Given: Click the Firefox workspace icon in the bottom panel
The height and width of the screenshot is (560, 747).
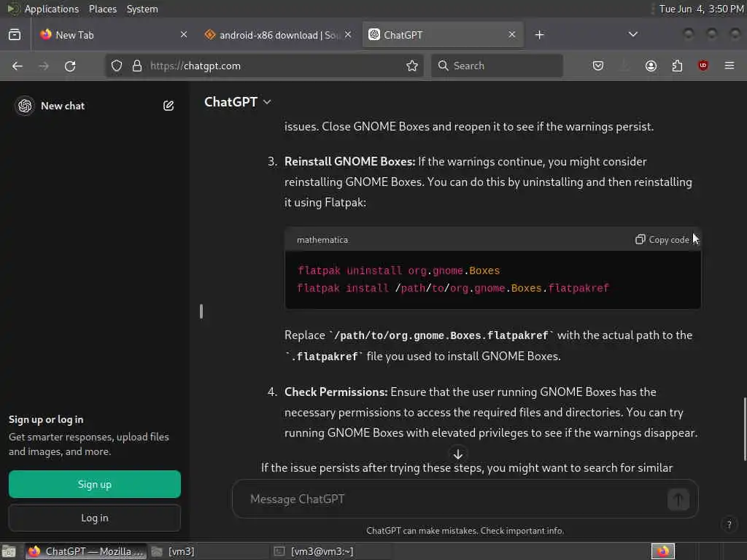Looking at the screenshot, I should [x=663, y=551].
